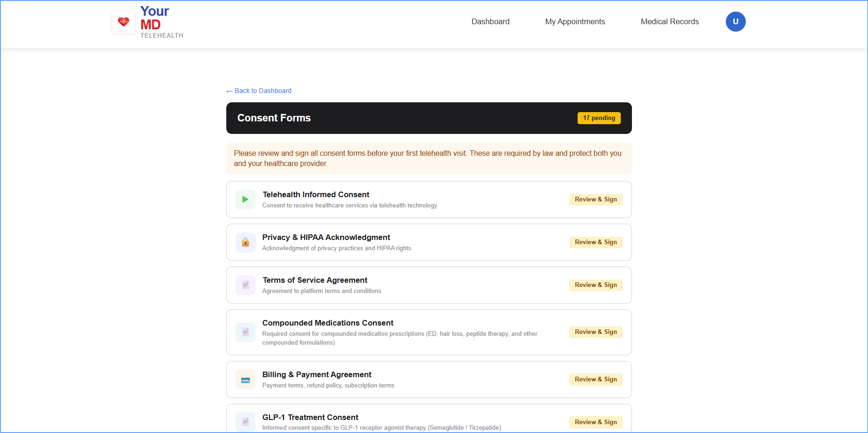Viewport: 868px width, 433px height.
Task: Open the Dashboard nav item
Action: (490, 22)
